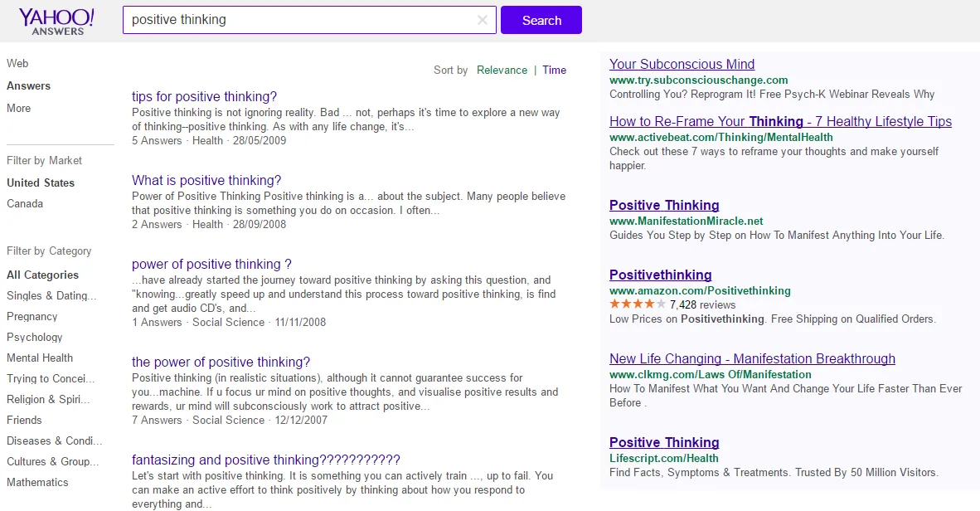Open 'New Life Changing - Manifestation Breakthrough' ad
Viewport: 980px width, 511px height.
(753, 358)
